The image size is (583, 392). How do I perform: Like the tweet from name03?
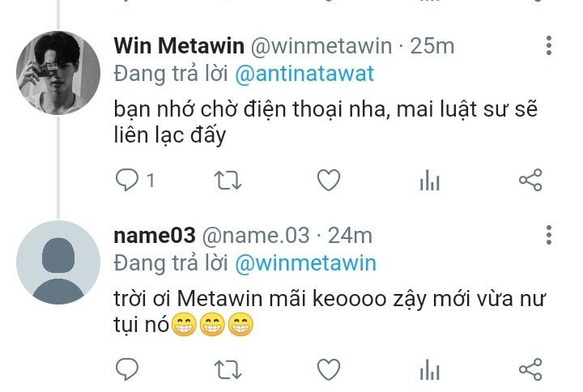[329, 369]
